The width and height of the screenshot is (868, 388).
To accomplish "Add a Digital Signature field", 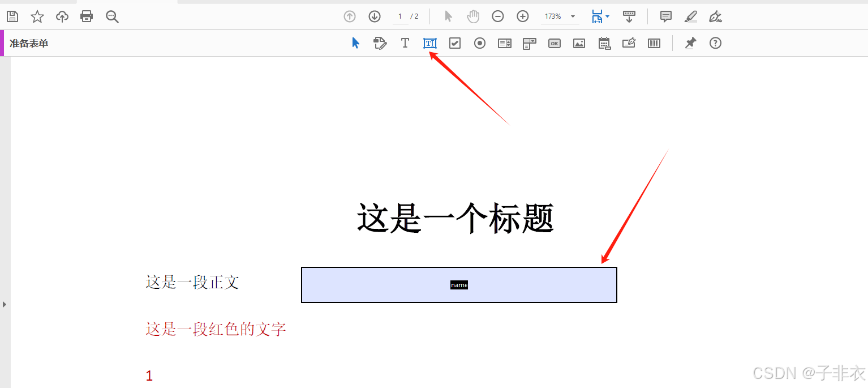I will [629, 43].
